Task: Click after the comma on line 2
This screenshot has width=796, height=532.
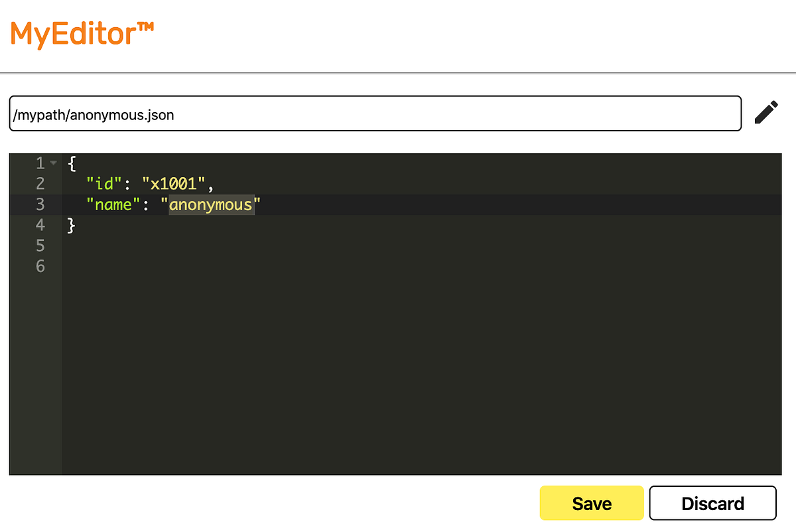Action: (215, 183)
